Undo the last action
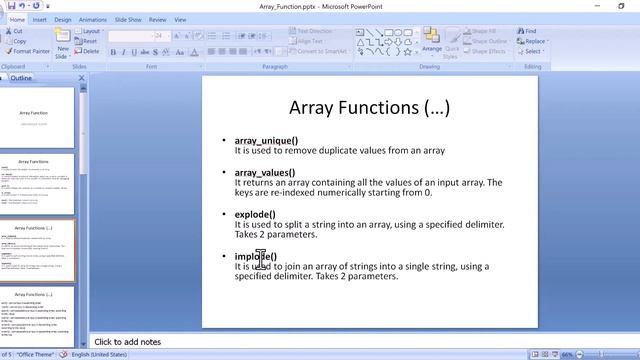640x360 pixels. (22, 6)
